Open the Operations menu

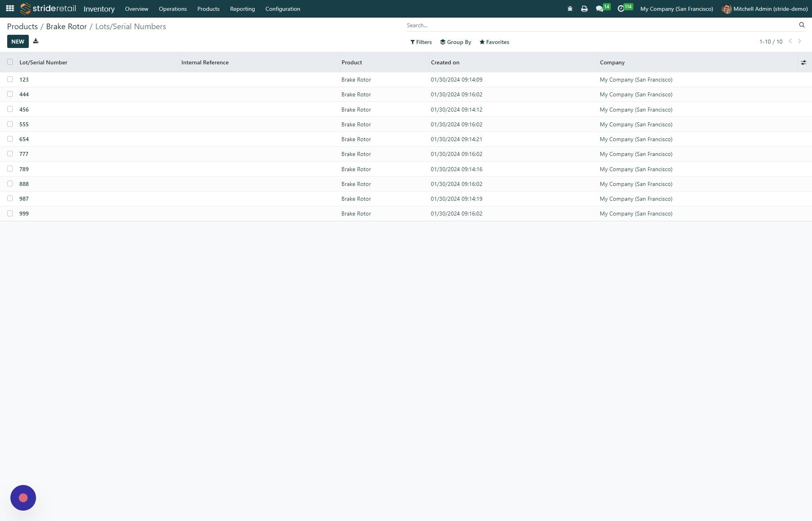[173, 9]
